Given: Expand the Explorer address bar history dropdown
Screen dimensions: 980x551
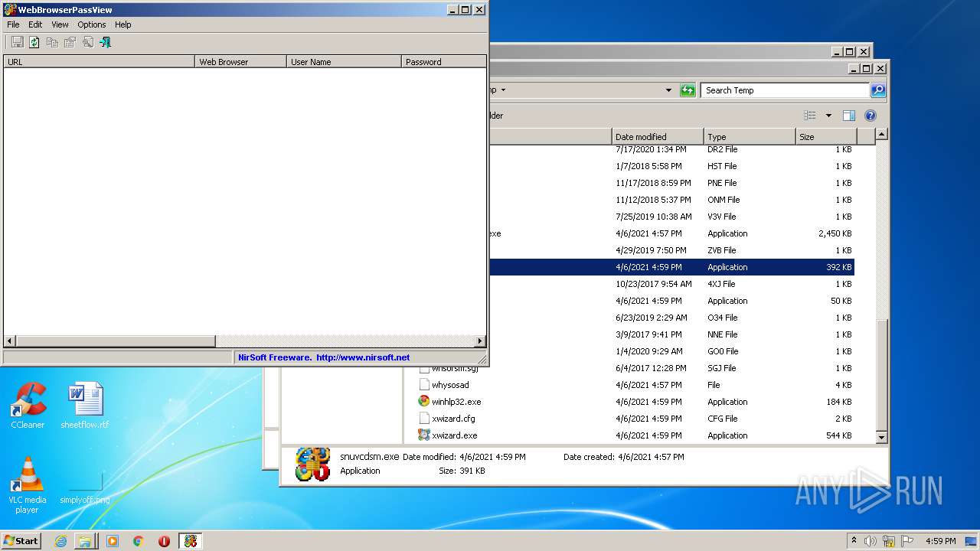Looking at the screenshot, I should (669, 90).
